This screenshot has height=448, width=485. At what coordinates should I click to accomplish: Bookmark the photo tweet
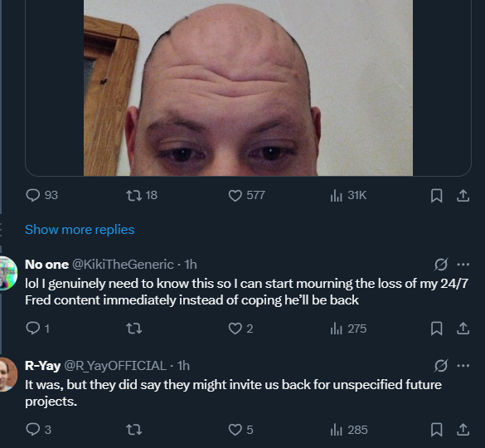point(436,196)
